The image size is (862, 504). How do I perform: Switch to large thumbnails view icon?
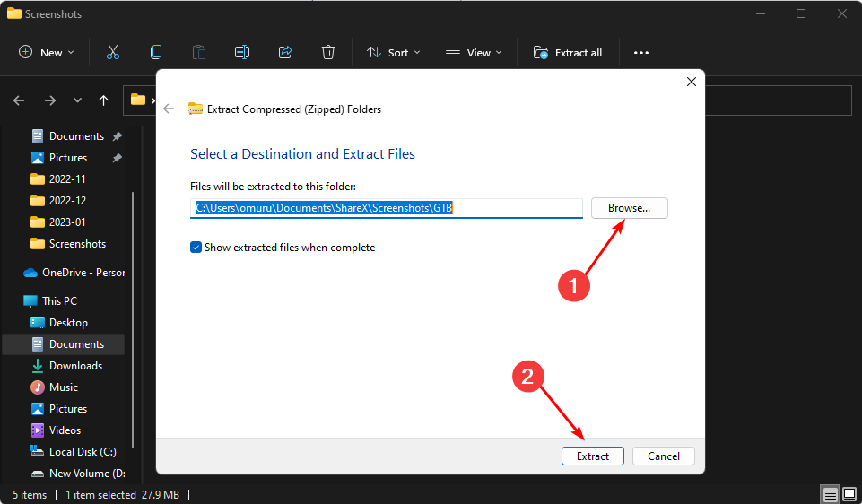pos(849,494)
